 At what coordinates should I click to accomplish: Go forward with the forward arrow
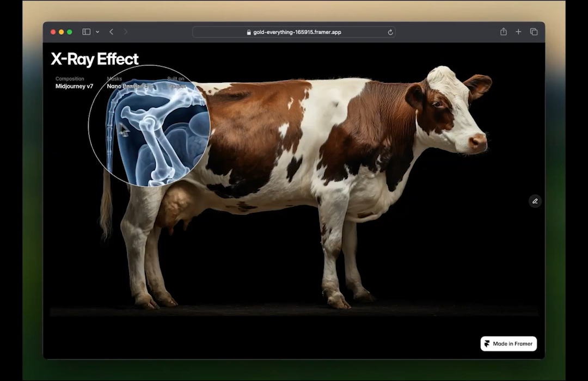point(126,32)
